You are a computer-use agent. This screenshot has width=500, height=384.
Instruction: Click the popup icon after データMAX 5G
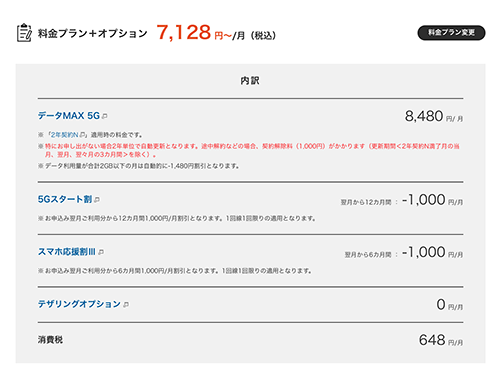tap(104, 116)
